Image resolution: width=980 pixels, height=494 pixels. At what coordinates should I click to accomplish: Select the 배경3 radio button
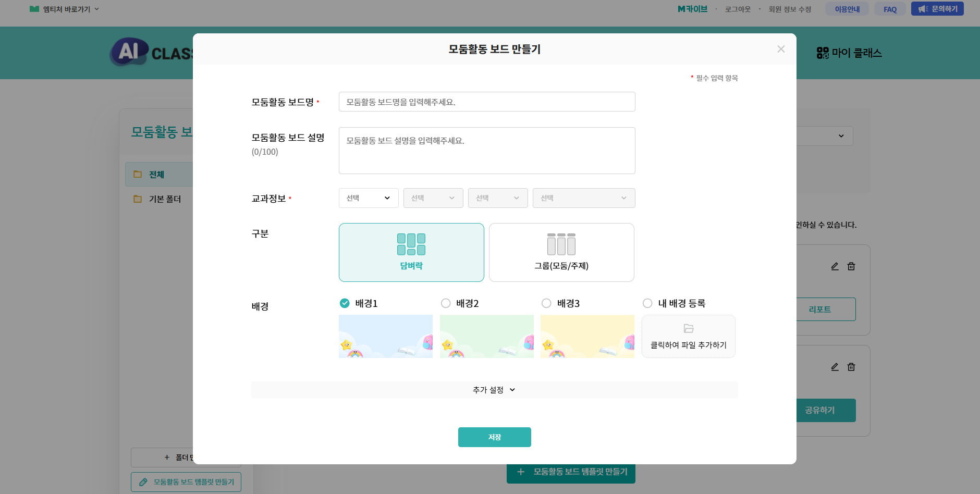click(x=546, y=303)
